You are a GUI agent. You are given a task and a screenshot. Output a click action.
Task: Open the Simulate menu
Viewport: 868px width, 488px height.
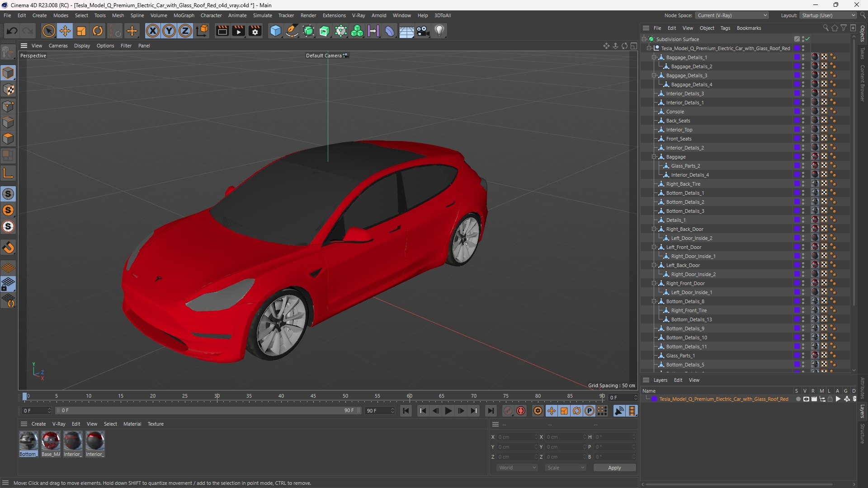pos(262,15)
